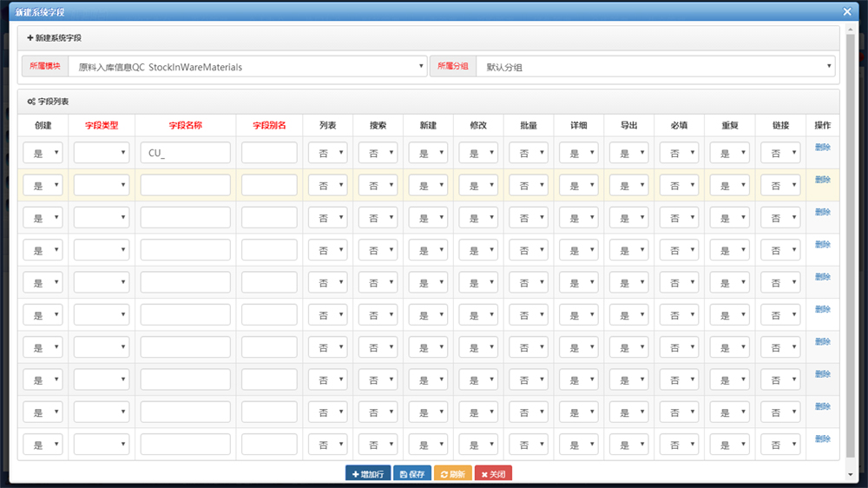This screenshot has width=868, height=488.
Task: Open the 所属模块 module dropdown
Action: 247,67
